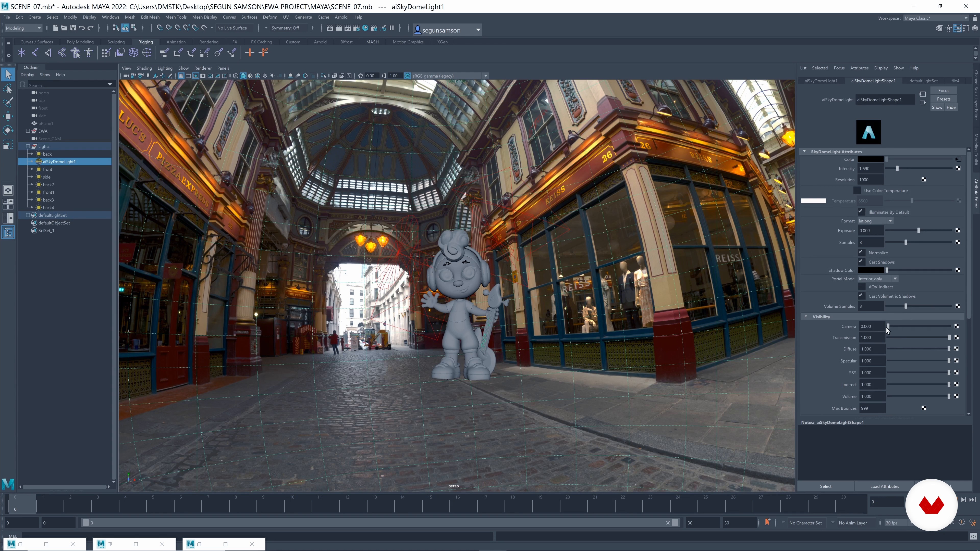Select the Move tool in toolbox

pyautogui.click(x=8, y=116)
